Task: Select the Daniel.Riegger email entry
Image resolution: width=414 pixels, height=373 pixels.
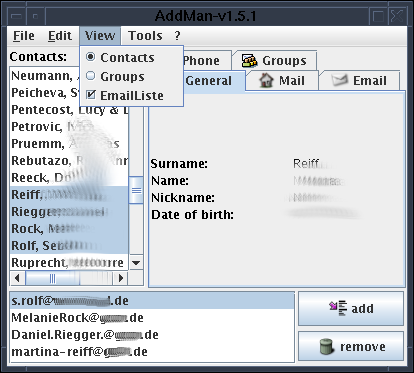Action: pyautogui.click(x=152, y=335)
